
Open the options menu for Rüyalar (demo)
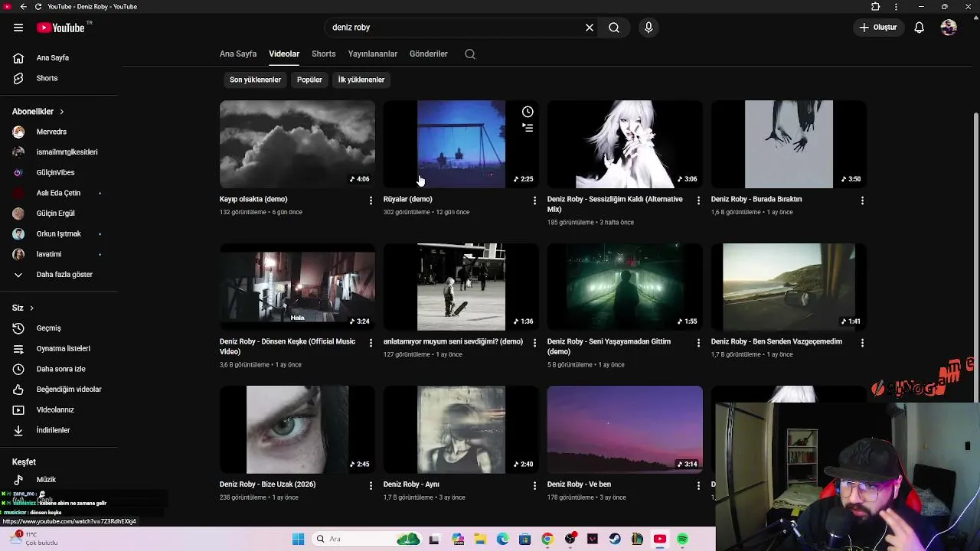[534, 201]
